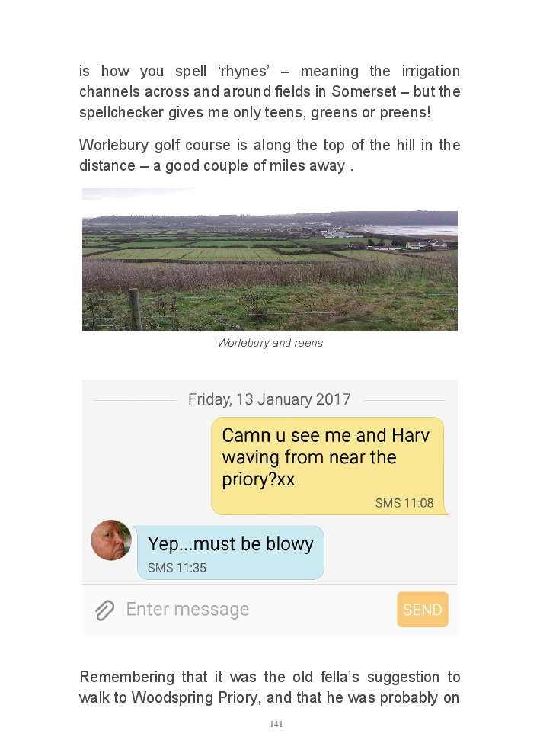The image size is (540, 756).
Task: Click the paperclip attachment icon
Action: (104, 610)
